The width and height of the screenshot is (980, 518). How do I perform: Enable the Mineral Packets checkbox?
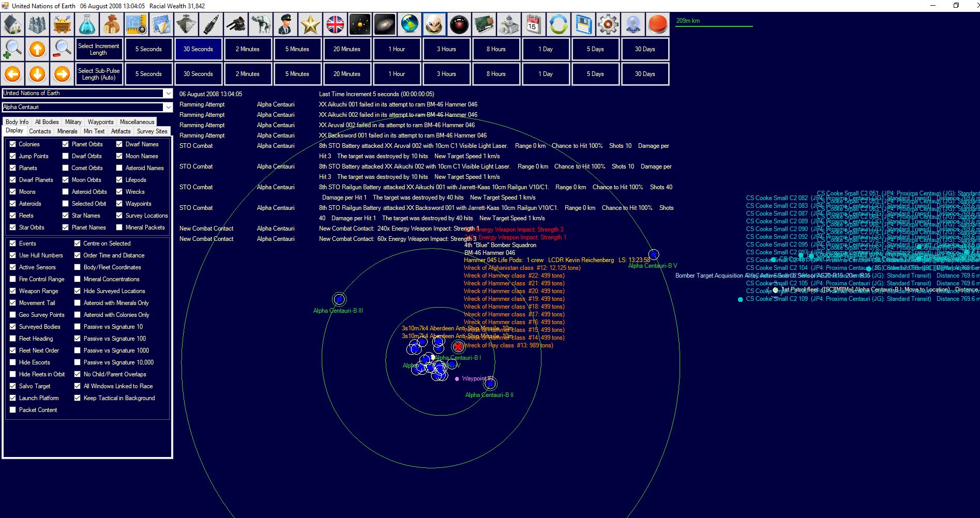pyautogui.click(x=119, y=227)
